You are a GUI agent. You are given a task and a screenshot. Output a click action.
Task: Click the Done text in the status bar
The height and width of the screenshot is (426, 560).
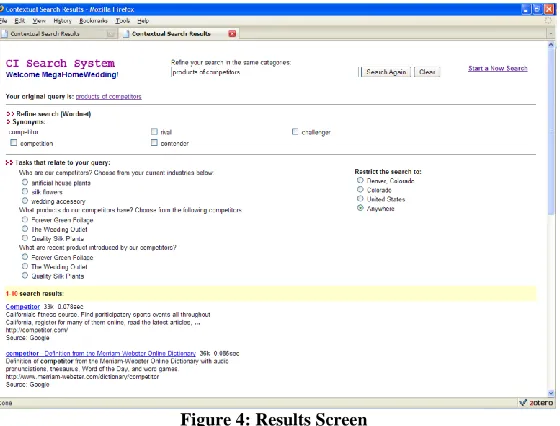6,403
